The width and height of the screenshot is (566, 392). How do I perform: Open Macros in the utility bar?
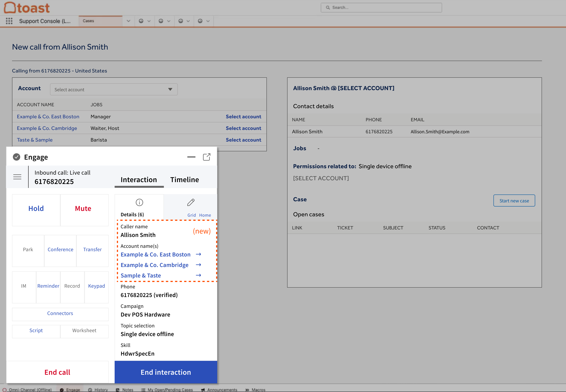coord(255,390)
